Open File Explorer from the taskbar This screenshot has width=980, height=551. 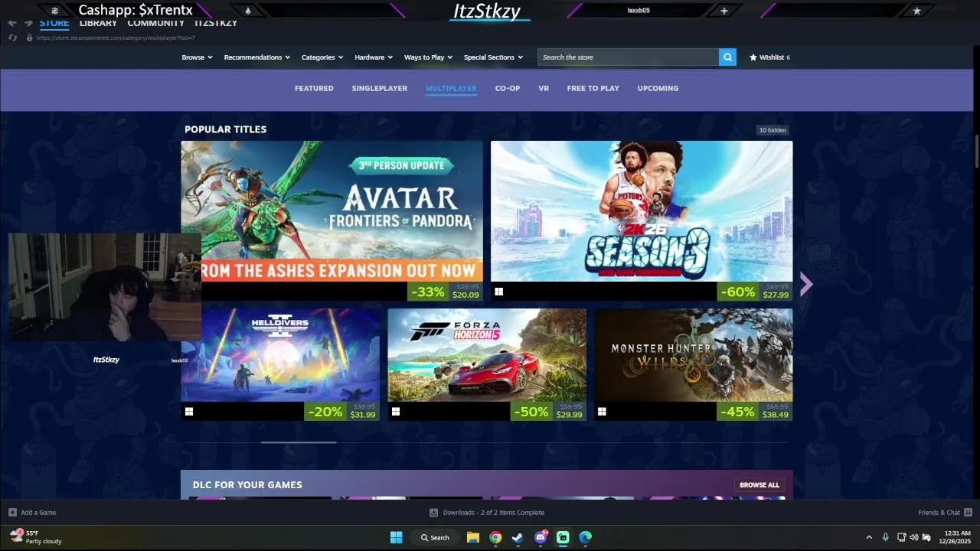(473, 537)
